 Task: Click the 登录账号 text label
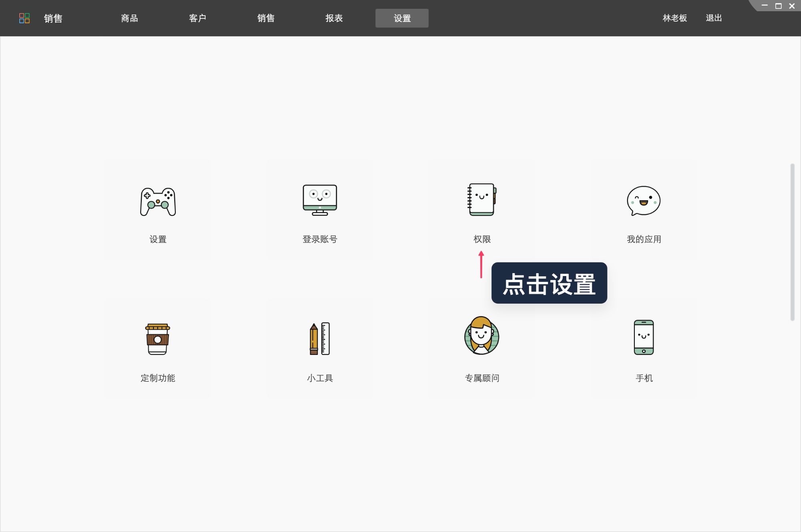pos(320,239)
